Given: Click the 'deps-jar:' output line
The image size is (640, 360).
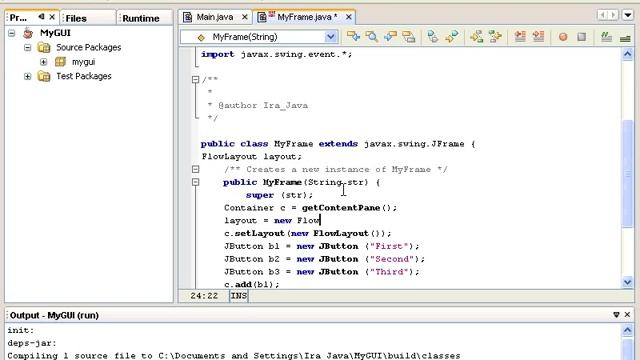Looking at the screenshot, I should tap(32, 343).
